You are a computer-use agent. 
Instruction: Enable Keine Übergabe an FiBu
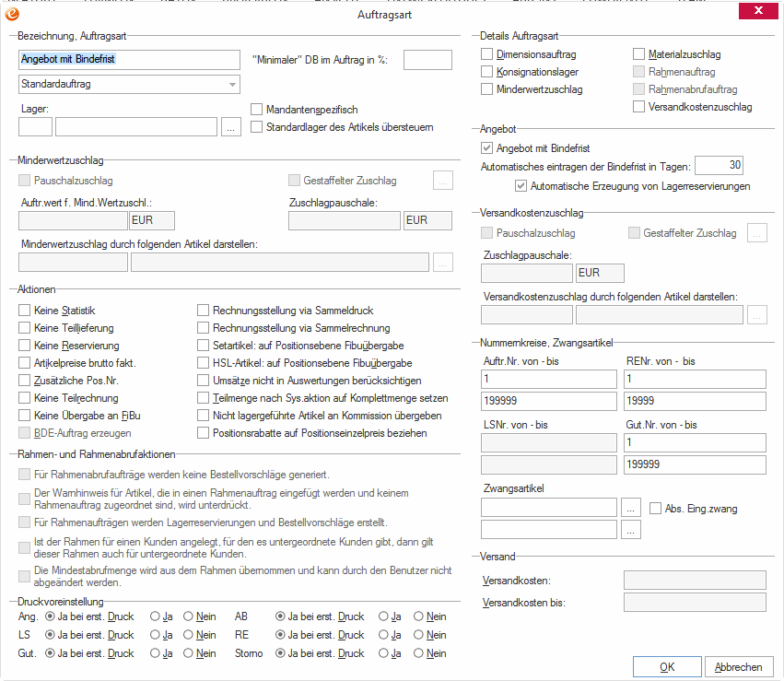pyautogui.click(x=24, y=416)
